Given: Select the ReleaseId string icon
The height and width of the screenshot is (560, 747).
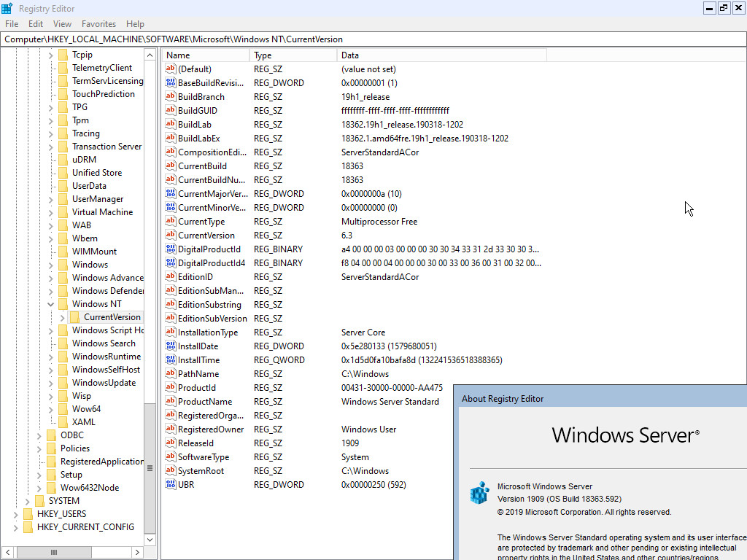Looking at the screenshot, I should click(171, 443).
